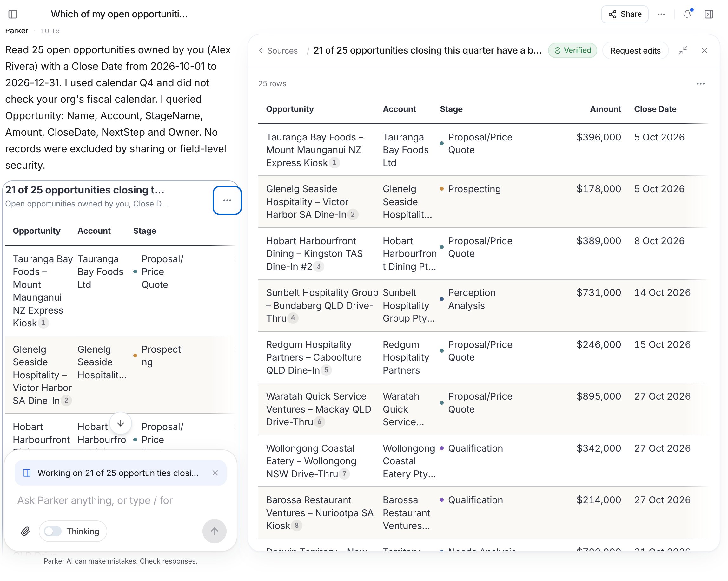The height and width of the screenshot is (581, 728).
Task: Open citation 6 on Waratah Quick Service row
Action: 320,422
